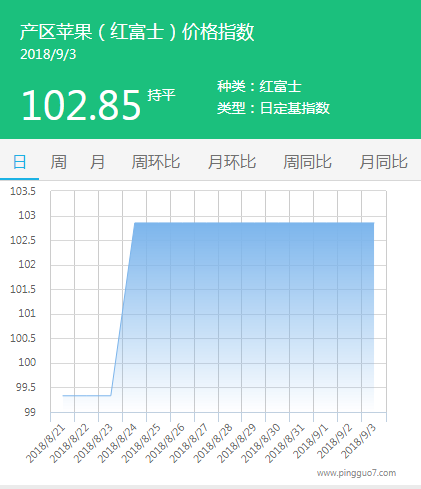421x489 pixels.
Task: Click the title 产区苹果（红富士）价格指数
Action: click(137, 32)
